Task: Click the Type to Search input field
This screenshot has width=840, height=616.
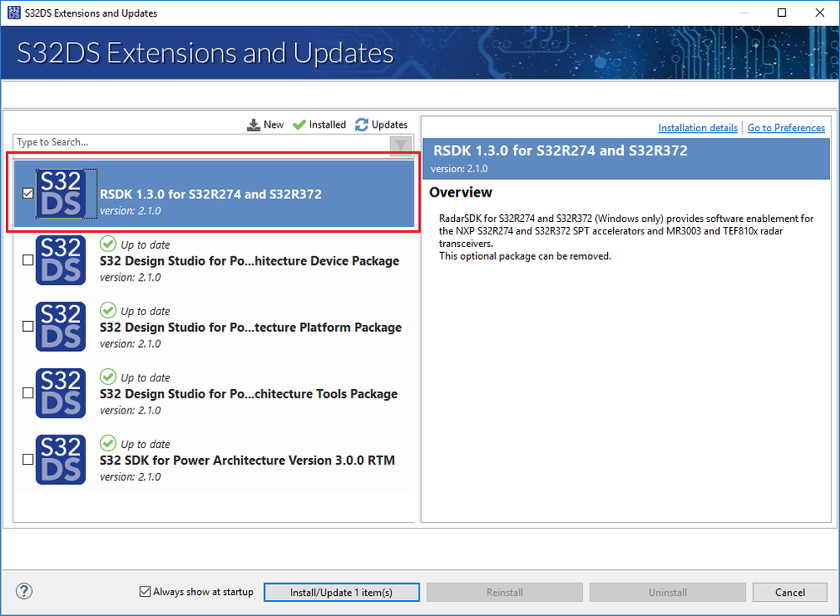Action: (x=201, y=142)
